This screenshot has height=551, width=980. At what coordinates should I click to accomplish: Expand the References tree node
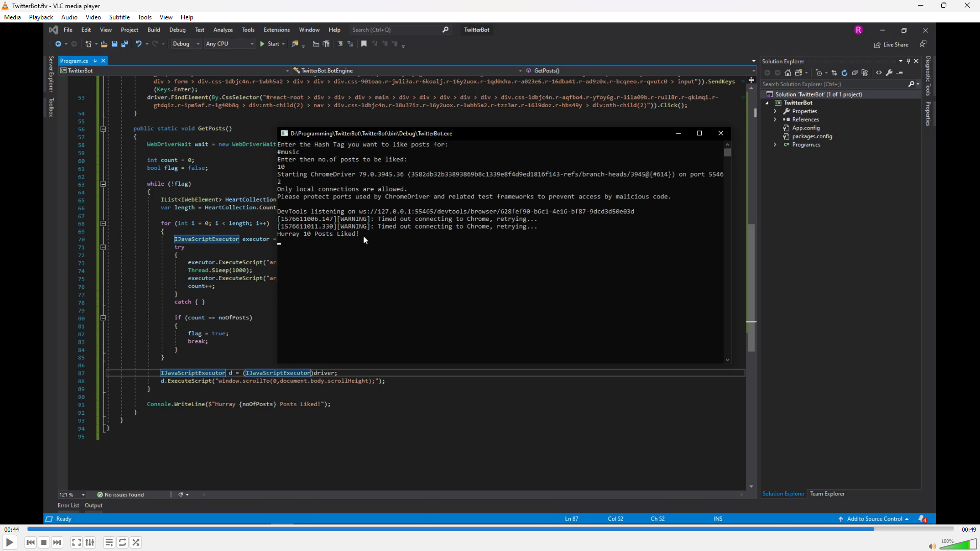tap(775, 120)
